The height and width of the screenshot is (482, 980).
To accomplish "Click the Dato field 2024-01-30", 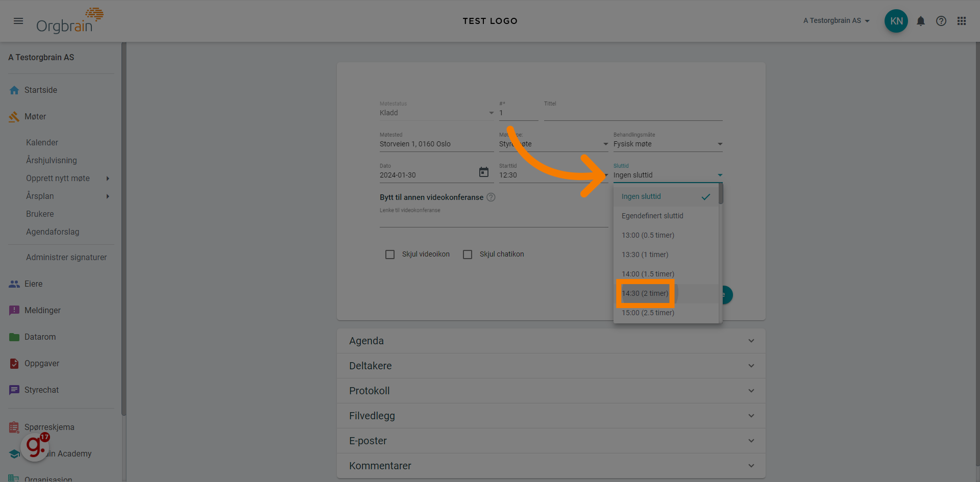I will coord(427,175).
